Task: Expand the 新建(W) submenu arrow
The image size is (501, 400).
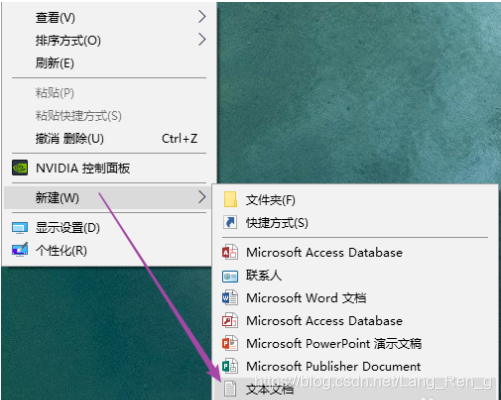Action: click(202, 197)
